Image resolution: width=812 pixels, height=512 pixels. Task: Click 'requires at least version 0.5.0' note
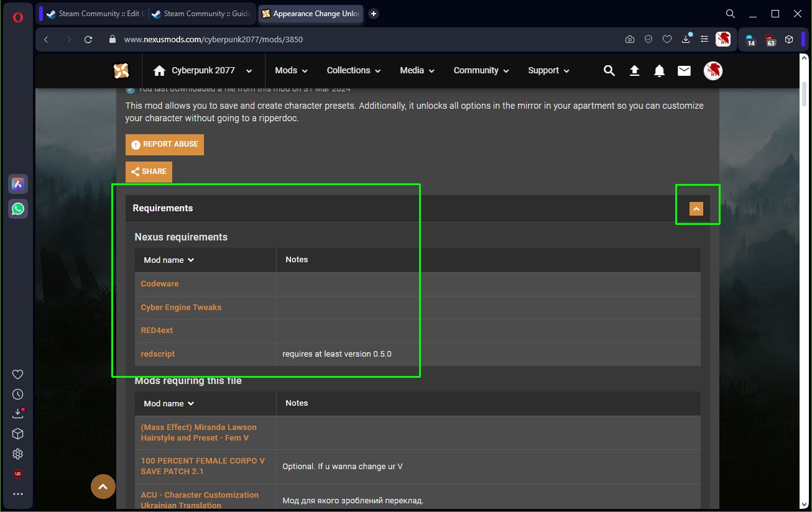[x=337, y=354]
